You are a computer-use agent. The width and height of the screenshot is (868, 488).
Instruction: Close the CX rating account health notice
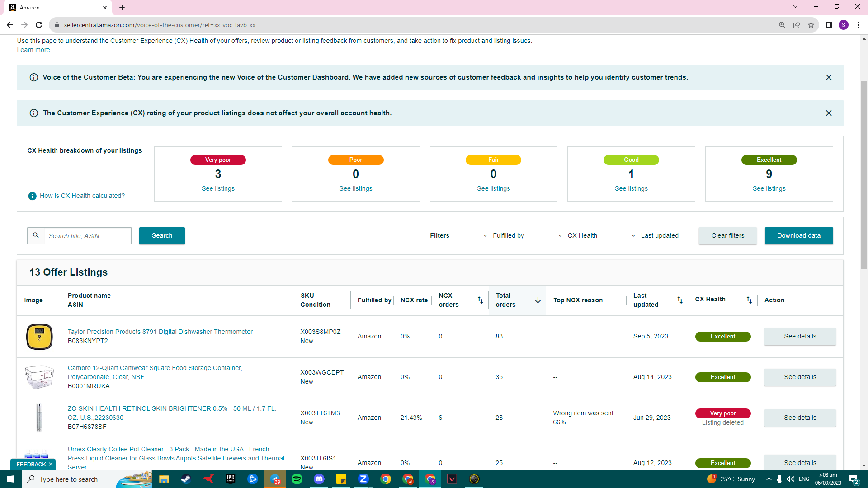pos(829,113)
